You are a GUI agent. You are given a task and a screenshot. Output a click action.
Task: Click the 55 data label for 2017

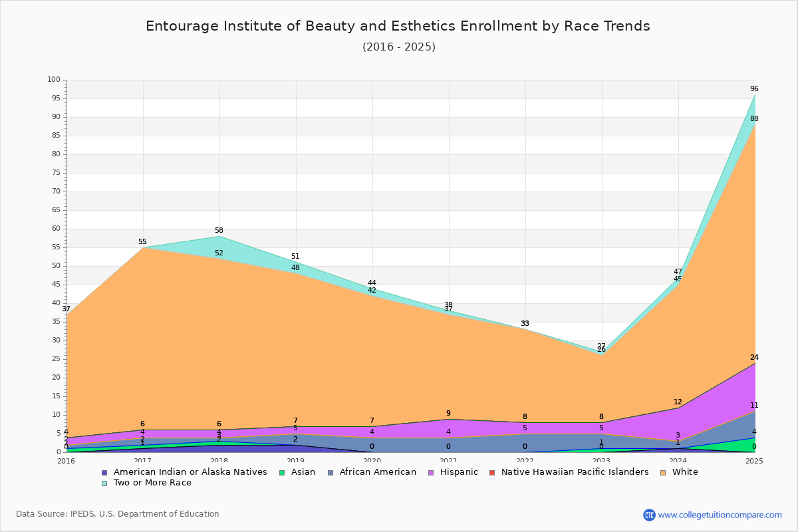pyautogui.click(x=142, y=242)
